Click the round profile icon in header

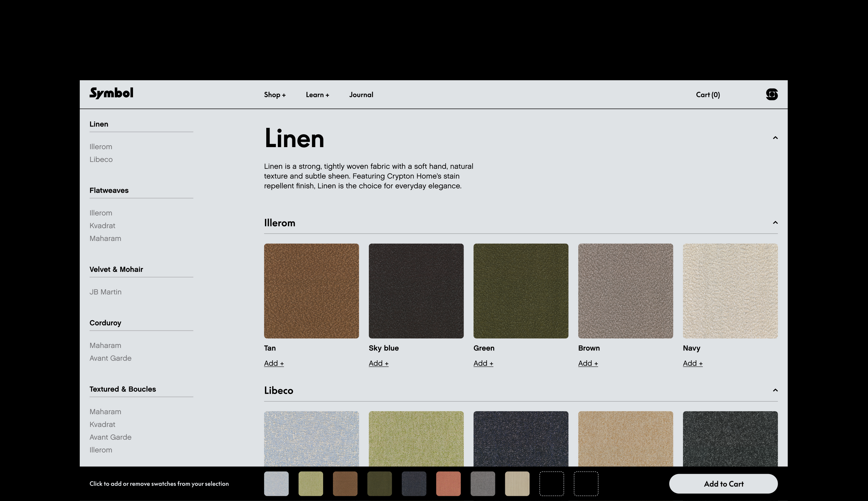click(772, 94)
